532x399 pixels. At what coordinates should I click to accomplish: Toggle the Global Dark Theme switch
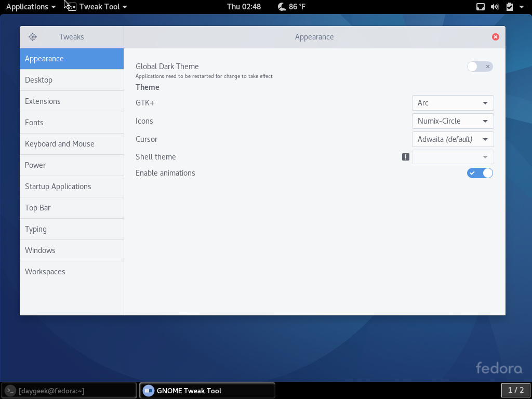point(480,66)
